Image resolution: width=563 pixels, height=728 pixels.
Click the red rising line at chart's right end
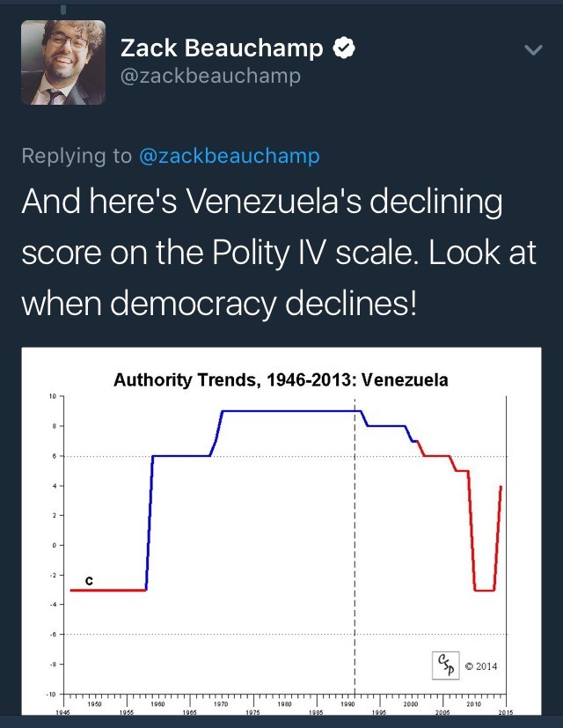coord(498,537)
